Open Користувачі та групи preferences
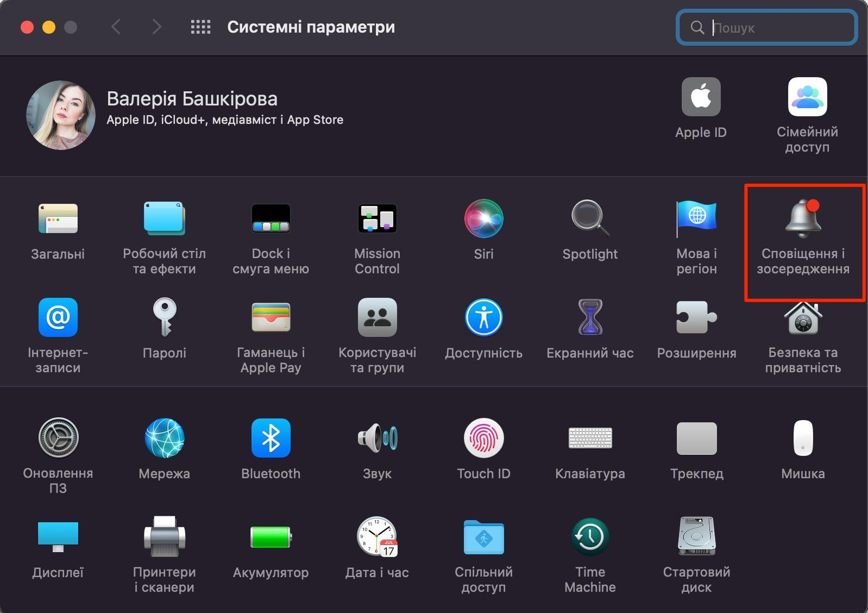The height and width of the screenshot is (613, 868). coord(377,317)
